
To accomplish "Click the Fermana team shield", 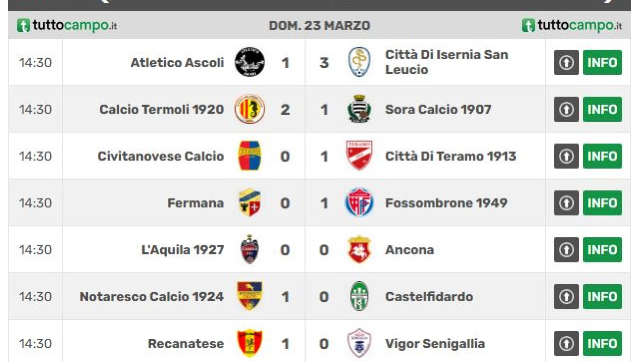I will pyautogui.click(x=249, y=202).
